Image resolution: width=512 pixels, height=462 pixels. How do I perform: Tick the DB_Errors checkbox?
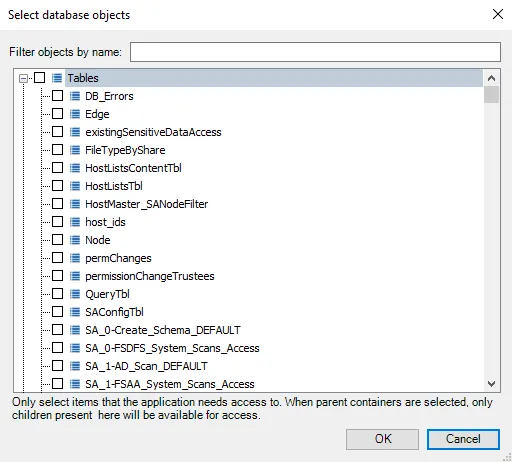[57, 96]
